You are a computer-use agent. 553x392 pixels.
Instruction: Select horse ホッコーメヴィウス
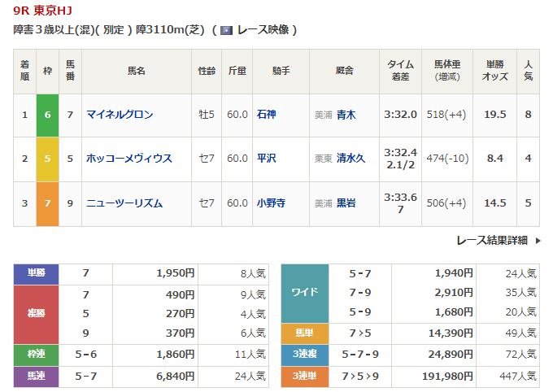(129, 159)
